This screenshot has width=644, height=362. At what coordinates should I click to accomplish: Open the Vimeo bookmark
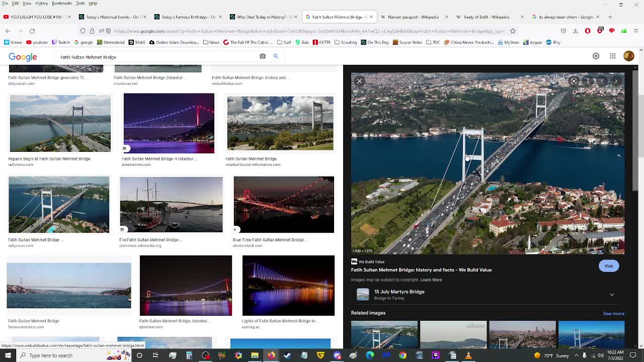click(13, 42)
